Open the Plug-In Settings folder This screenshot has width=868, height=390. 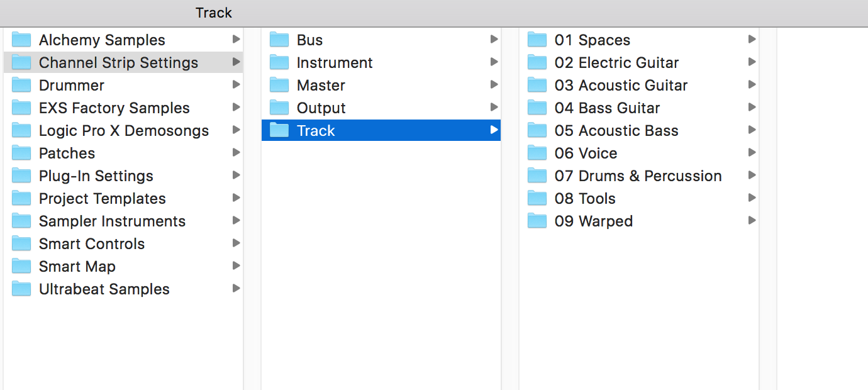[x=96, y=176]
